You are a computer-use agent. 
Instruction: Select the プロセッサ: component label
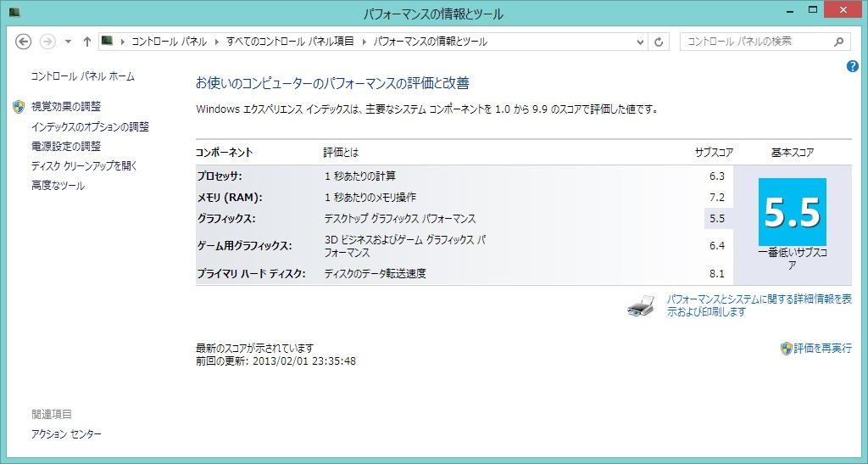tap(220, 176)
